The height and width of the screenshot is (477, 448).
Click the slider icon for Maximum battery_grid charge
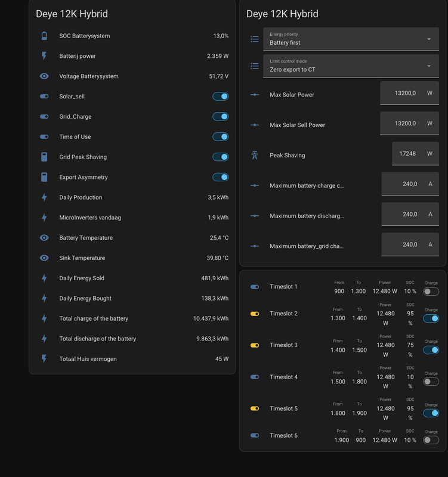(x=255, y=246)
